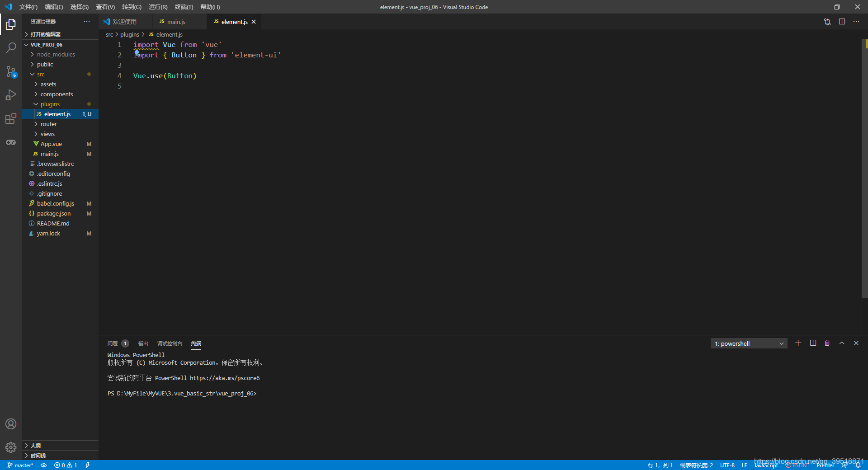Image resolution: width=868 pixels, height=470 pixels.
Task: Open the Search view in activity bar
Action: (11, 47)
